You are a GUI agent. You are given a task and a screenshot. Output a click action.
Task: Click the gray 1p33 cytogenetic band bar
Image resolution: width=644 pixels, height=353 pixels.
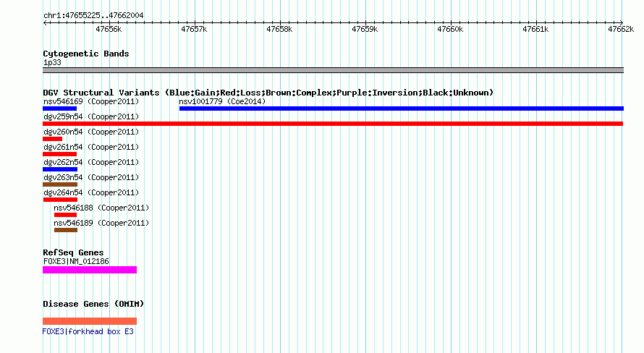(x=333, y=70)
